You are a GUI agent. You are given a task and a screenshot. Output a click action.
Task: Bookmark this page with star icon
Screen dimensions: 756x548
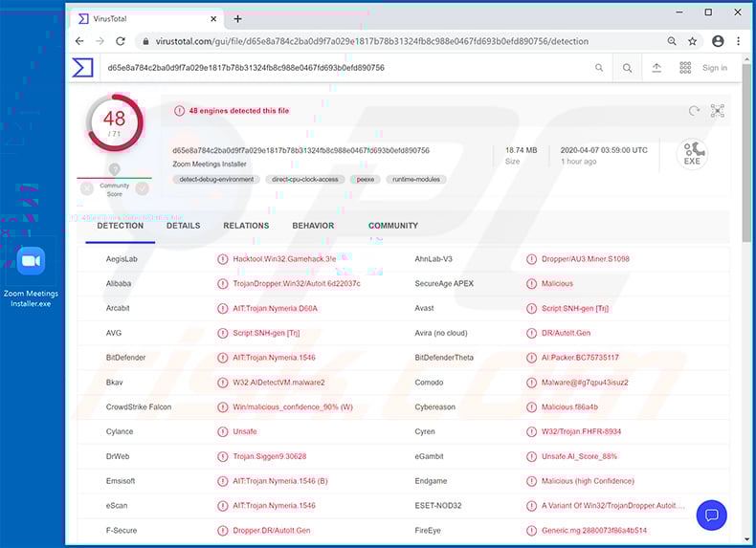pos(692,41)
